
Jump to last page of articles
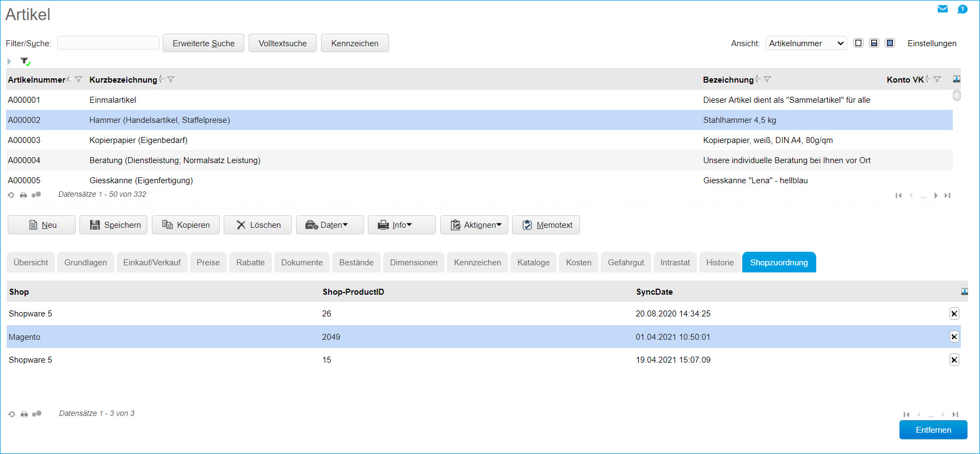(947, 195)
